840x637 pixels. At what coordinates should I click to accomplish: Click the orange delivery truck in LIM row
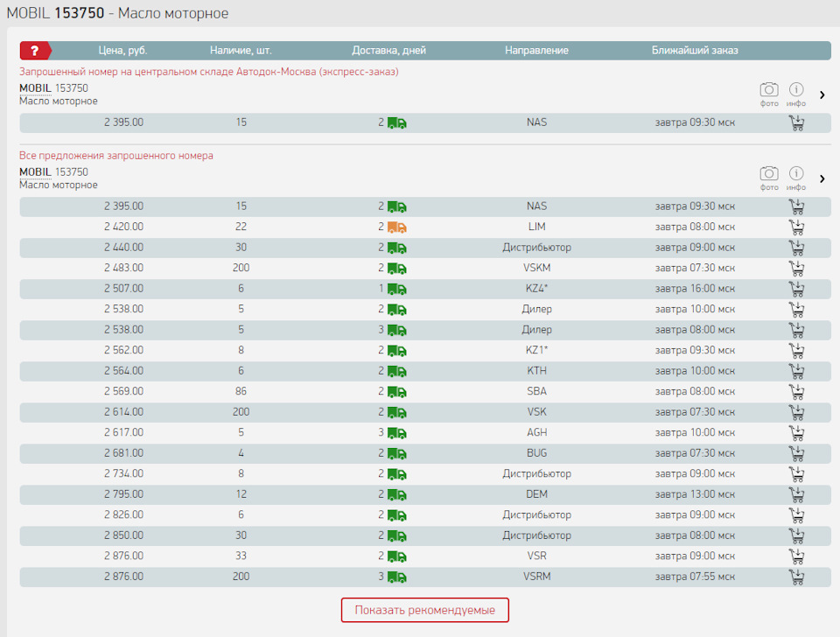coord(397,227)
